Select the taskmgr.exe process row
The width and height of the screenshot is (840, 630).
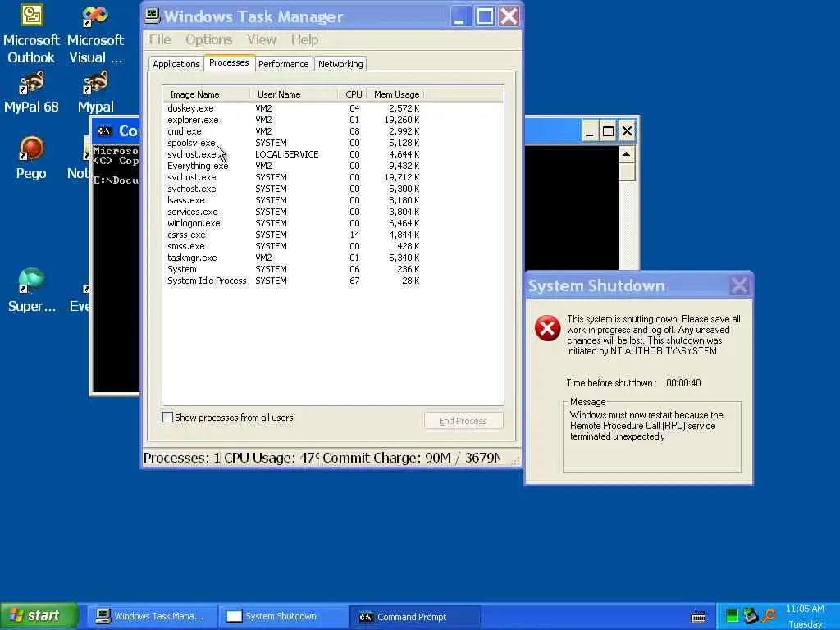[x=294, y=258]
